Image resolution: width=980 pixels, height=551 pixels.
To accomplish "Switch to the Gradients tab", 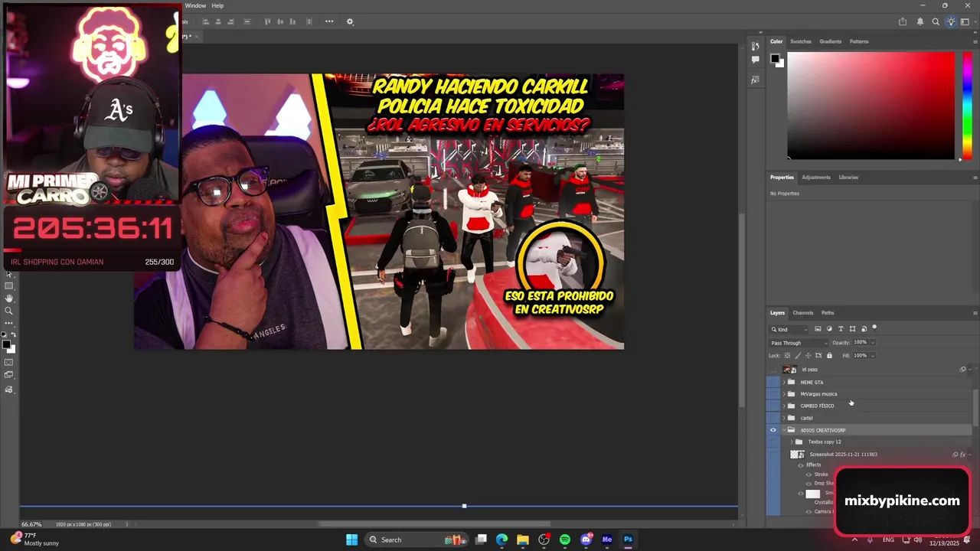I will (830, 41).
